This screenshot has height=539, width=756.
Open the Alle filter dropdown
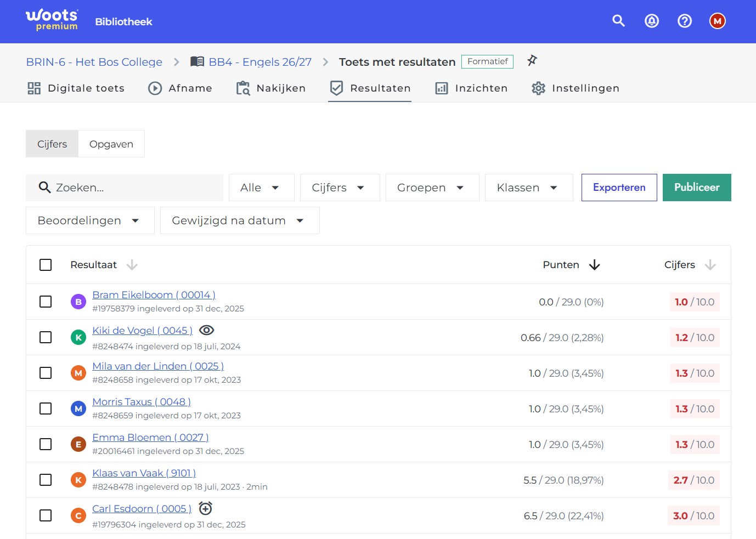(x=262, y=188)
